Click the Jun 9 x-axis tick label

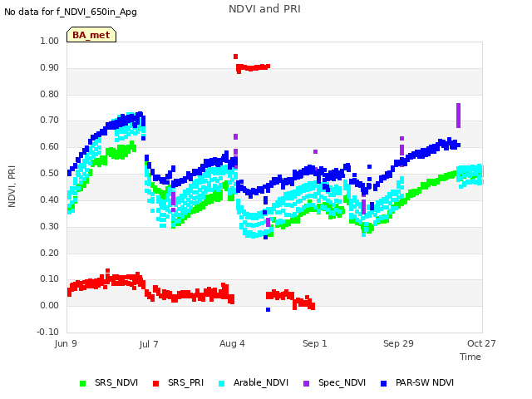click(66, 343)
